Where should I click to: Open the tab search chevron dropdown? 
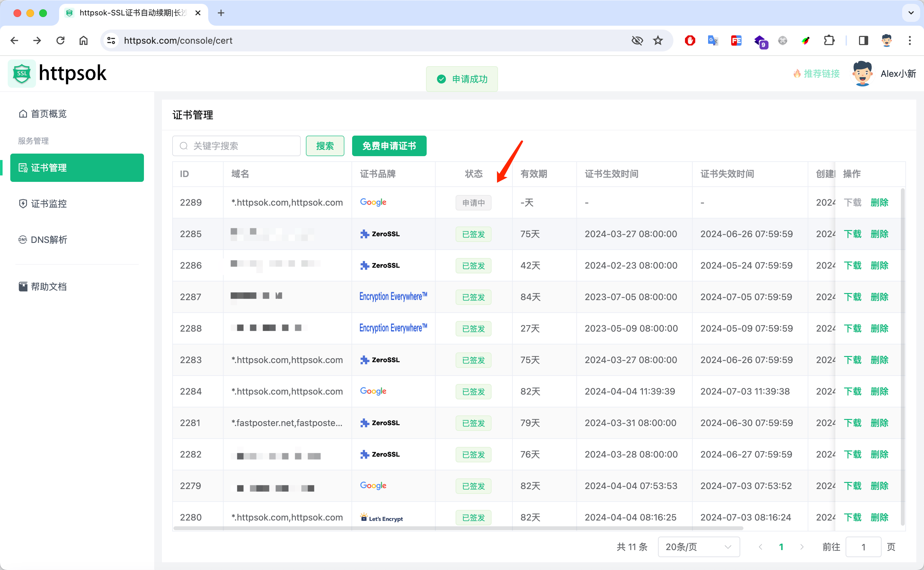(911, 13)
